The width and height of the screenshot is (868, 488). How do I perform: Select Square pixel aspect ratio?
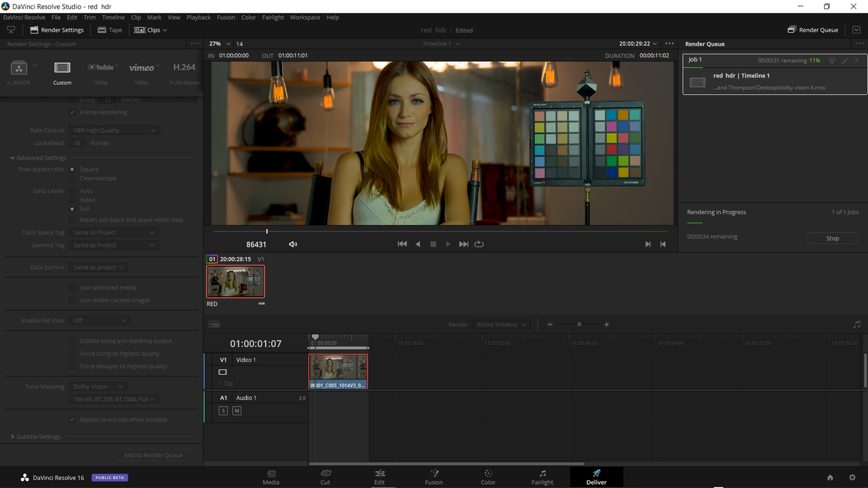(73, 169)
